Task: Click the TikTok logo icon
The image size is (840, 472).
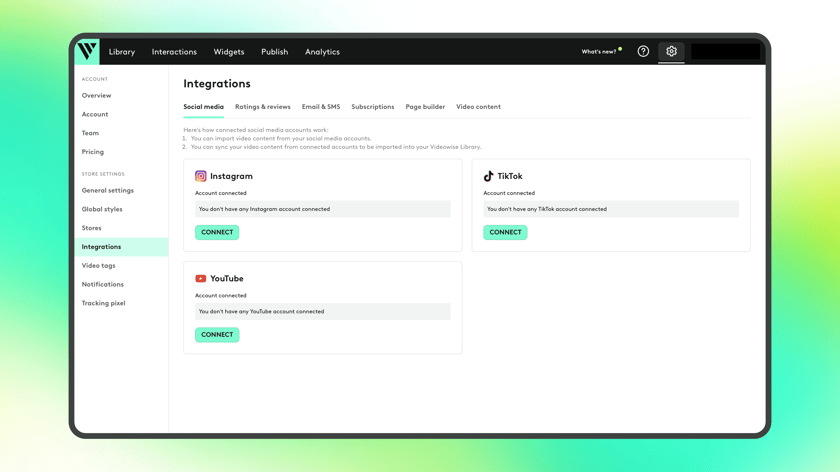Action: coord(489,176)
